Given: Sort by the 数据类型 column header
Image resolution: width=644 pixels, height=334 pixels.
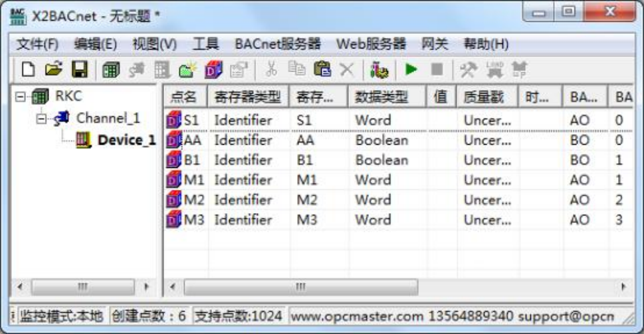Looking at the screenshot, I should tap(387, 97).
